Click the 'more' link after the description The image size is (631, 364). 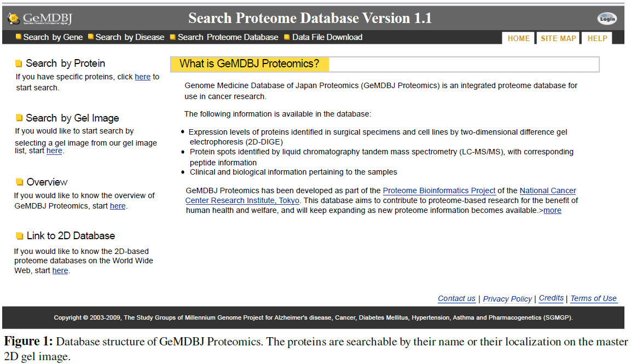pyautogui.click(x=552, y=210)
